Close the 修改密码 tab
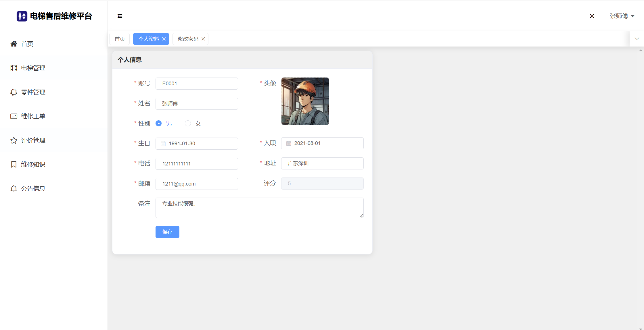The image size is (644, 330). (203, 39)
